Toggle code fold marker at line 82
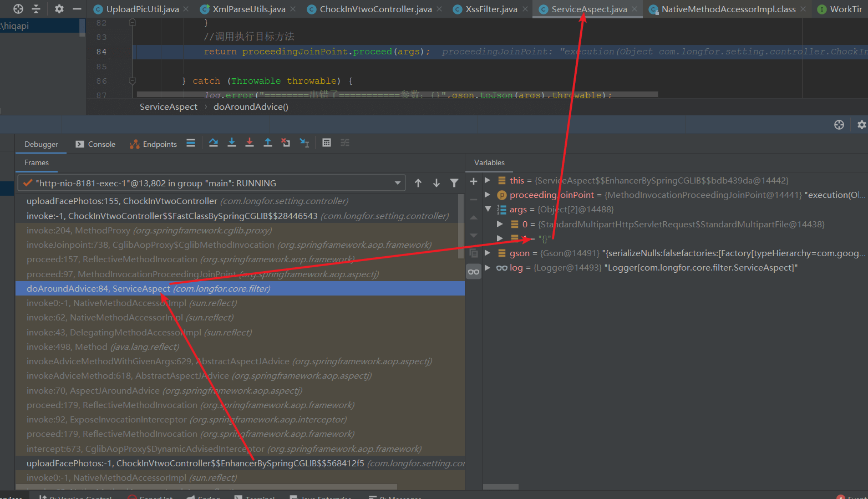This screenshot has height=499, width=868. pos(132,23)
